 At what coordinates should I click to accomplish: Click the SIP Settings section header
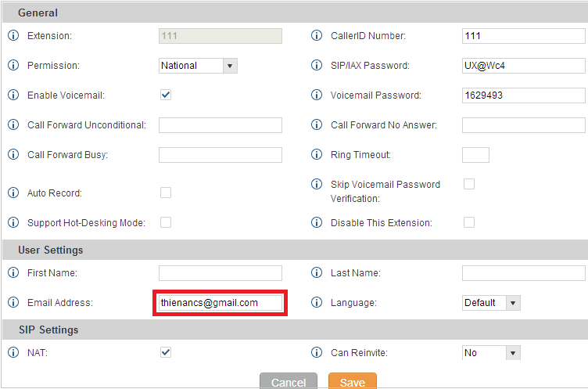coord(295,330)
